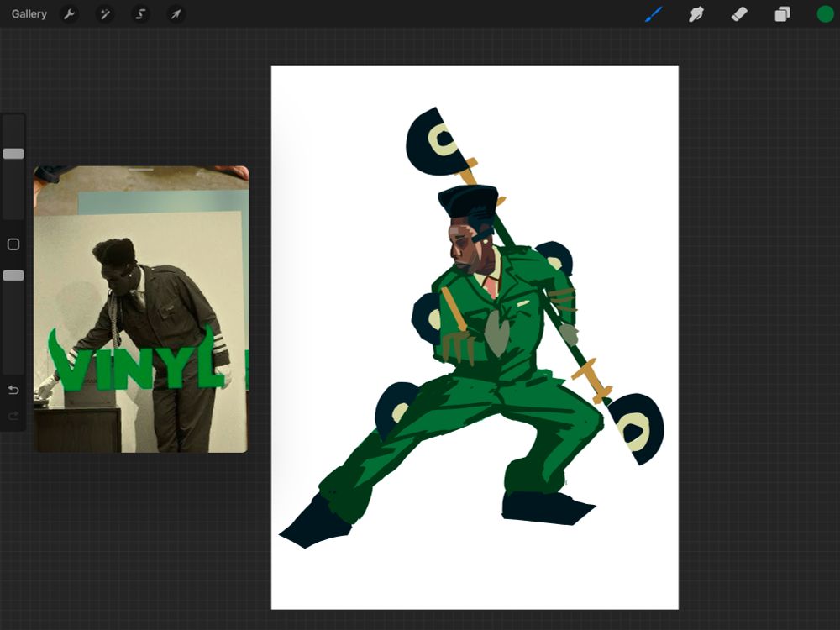Open the Layers panel
840x630 pixels.
(782, 14)
